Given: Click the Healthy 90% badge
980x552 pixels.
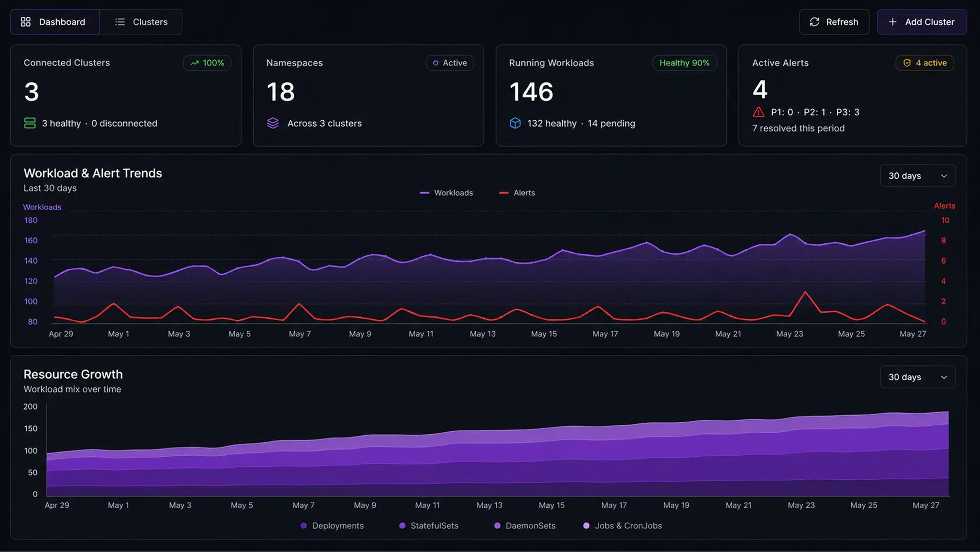Looking at the screenshot, I should 684,63.
